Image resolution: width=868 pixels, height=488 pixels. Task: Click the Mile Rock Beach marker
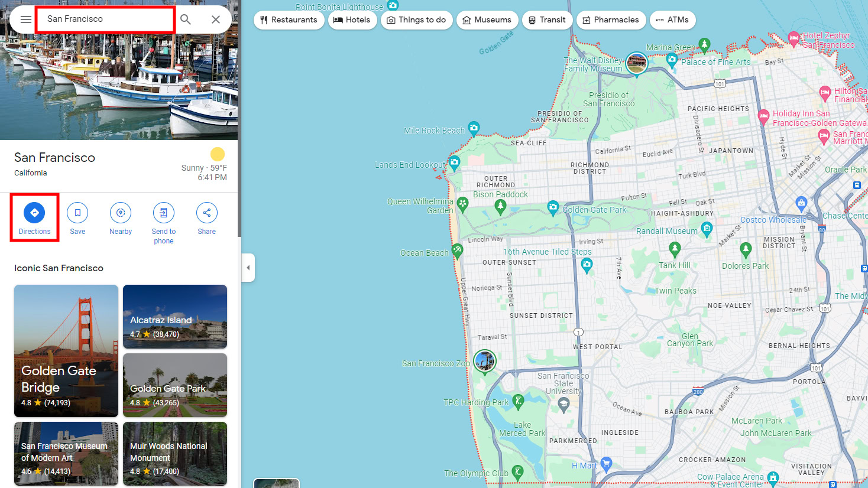pos(474,128)
